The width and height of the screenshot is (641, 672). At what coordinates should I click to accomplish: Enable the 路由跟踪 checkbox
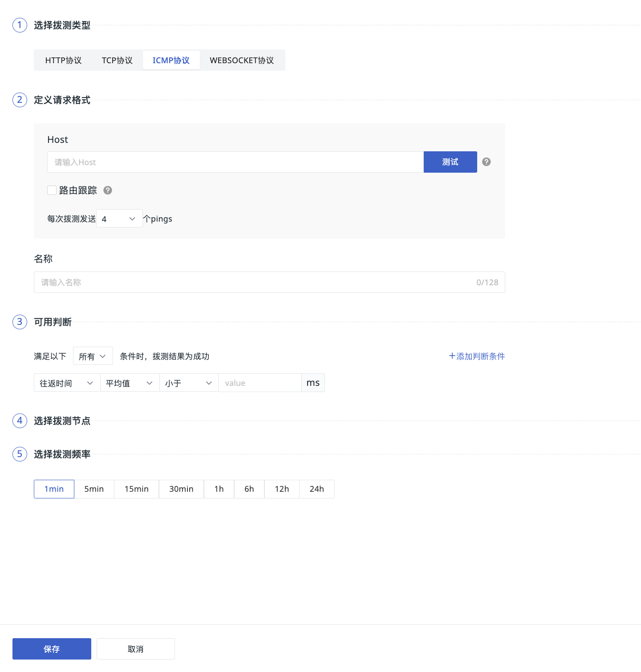coord(52,190)
